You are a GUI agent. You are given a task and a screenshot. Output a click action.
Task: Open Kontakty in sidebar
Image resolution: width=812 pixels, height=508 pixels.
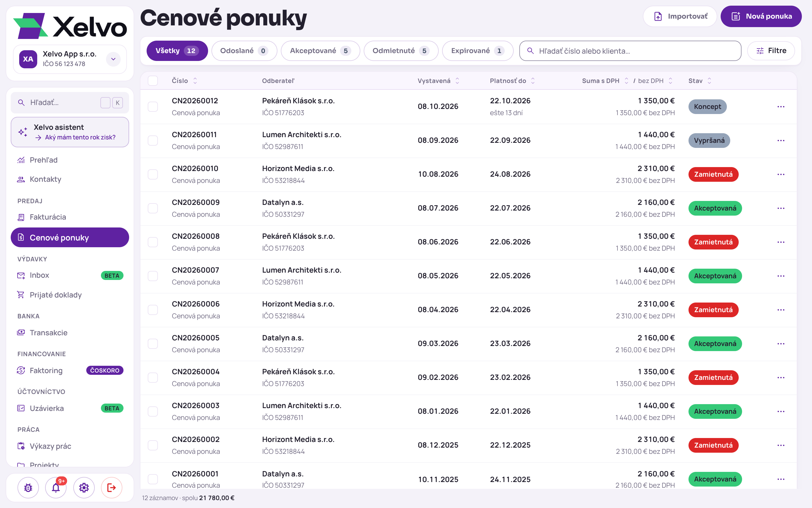(x=70, y=179)
